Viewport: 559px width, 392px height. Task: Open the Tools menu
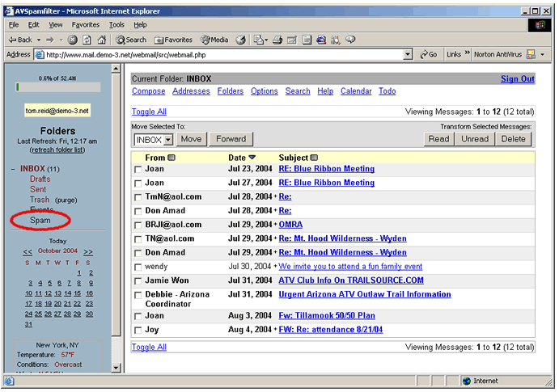[x=117, y=25]
